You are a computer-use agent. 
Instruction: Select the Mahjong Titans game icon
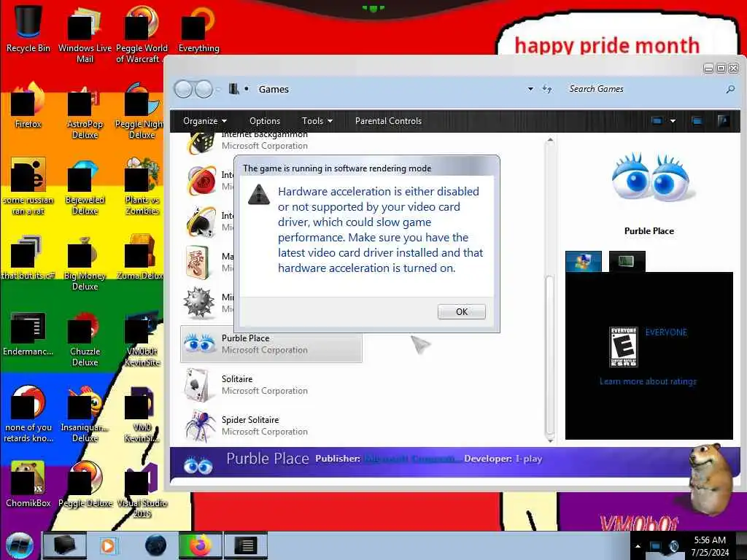coord(198,262)
